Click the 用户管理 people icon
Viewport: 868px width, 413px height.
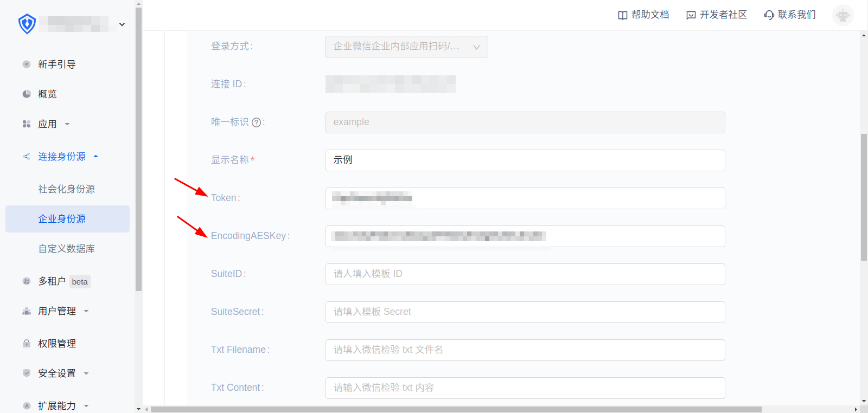coord(26,311)
